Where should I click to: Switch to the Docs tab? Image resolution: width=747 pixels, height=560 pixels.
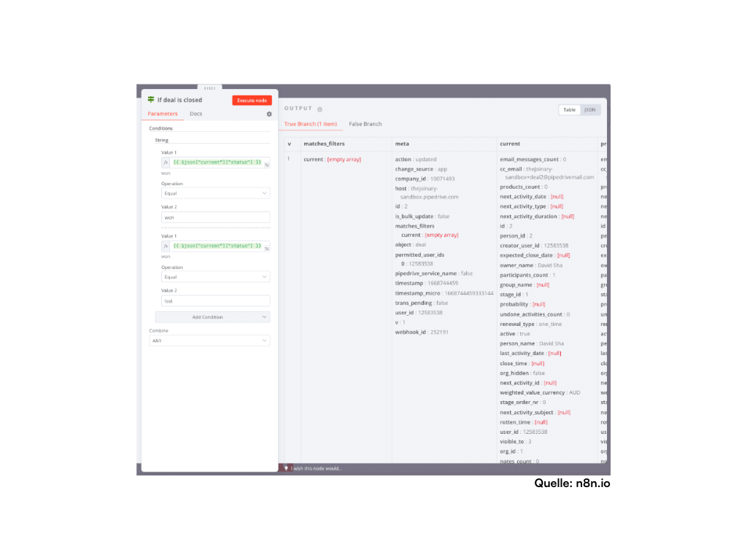(196, 114)
